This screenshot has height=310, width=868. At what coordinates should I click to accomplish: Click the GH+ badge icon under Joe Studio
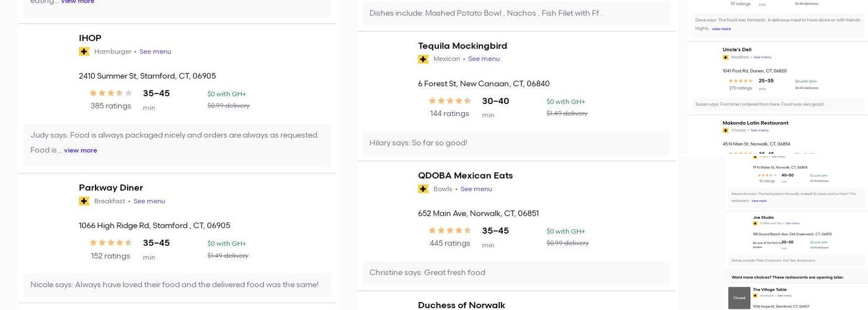pyautogui.click(x=755, y=223)
